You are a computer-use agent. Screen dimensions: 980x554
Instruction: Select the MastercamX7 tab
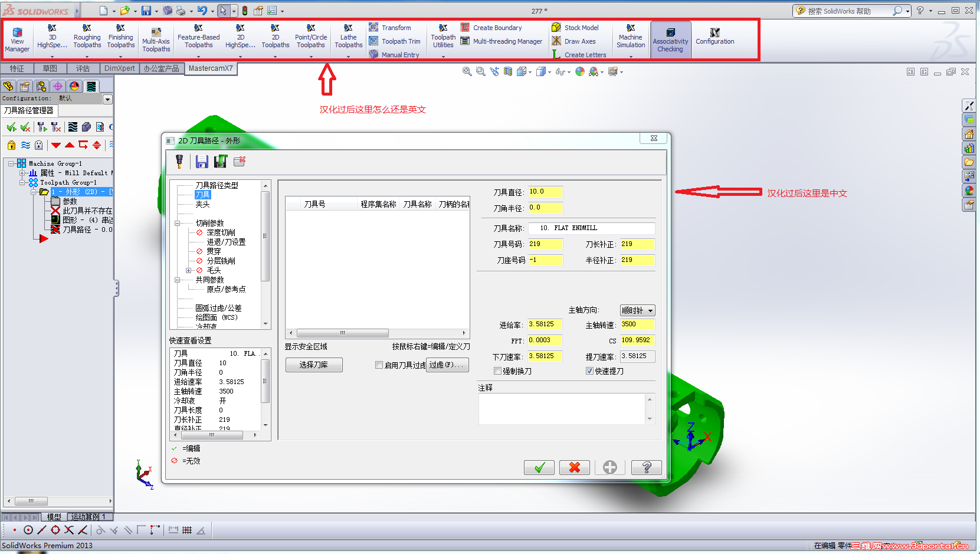(211, 68)
